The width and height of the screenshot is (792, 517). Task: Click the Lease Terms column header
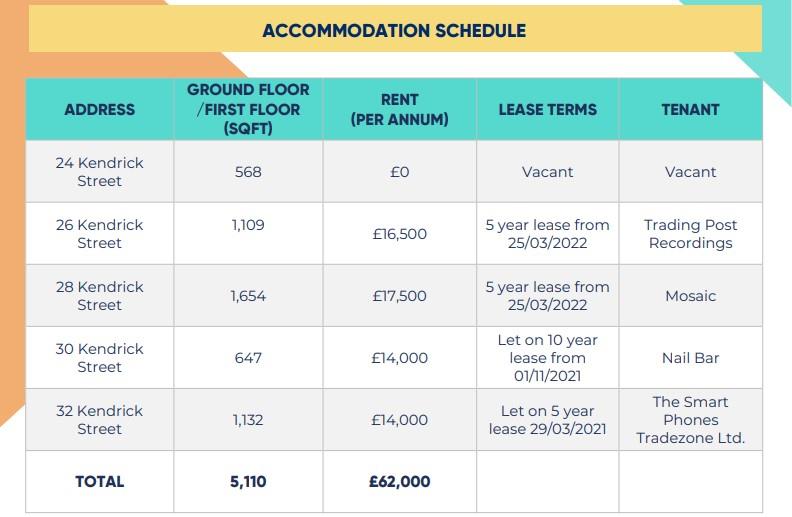pyautogui.click(x=547, y=110)
